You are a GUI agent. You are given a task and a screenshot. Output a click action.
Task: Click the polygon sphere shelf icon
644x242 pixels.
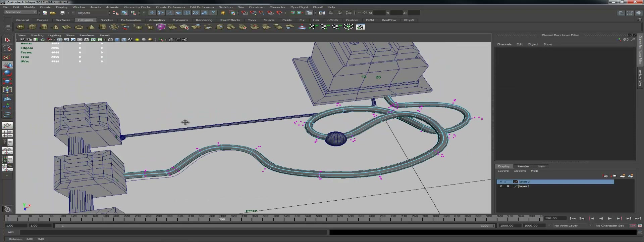tap(20, 27)
